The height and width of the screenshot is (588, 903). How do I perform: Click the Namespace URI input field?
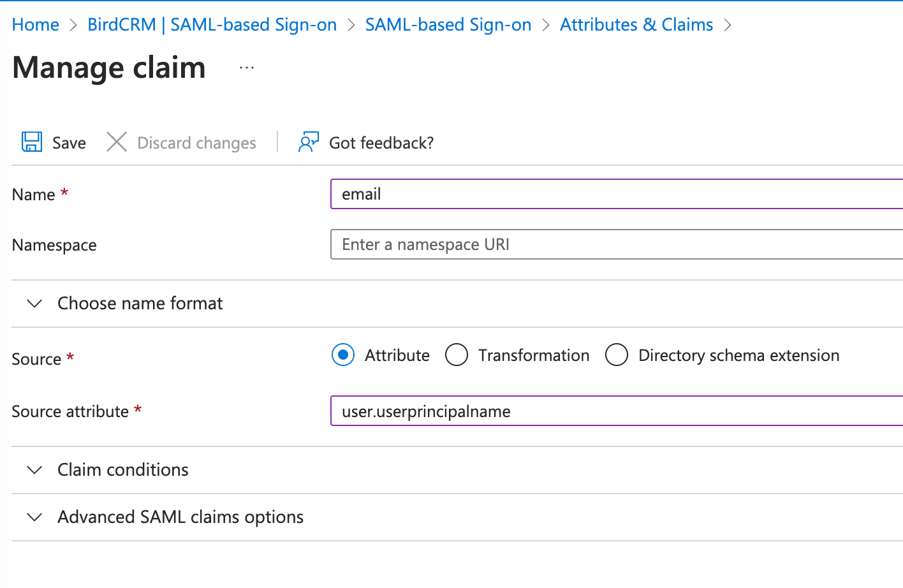pyautogui.click(x=616, y=244)
